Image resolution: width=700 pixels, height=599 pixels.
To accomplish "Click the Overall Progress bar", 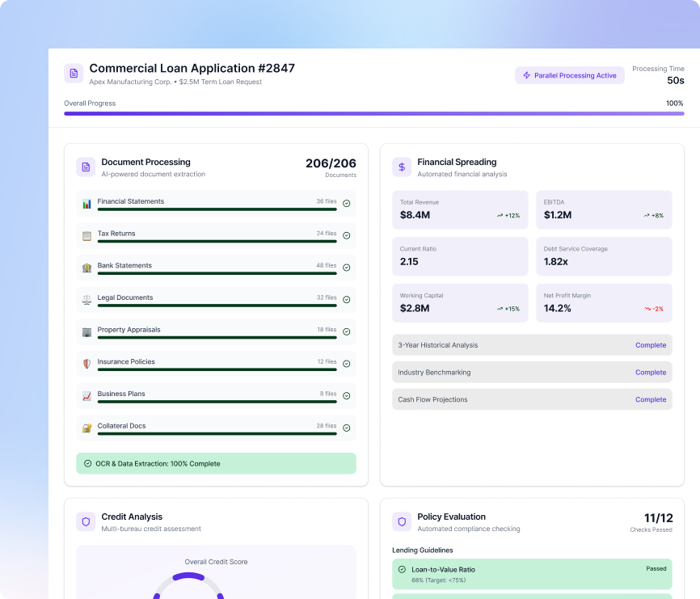I will [x=373, y=114].
